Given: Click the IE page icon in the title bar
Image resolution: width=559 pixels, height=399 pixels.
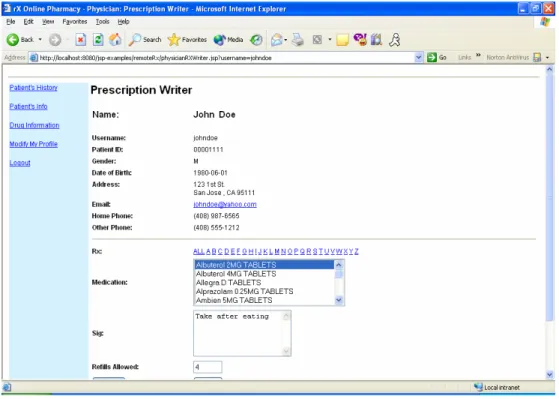Looking at the screenshot, I should point(7,9).
